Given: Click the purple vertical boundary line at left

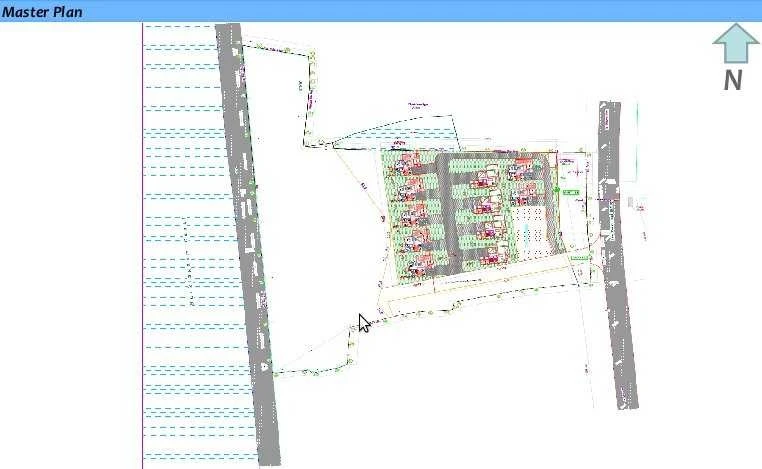Looking at the screenshot, I should (x=143, y=250).
